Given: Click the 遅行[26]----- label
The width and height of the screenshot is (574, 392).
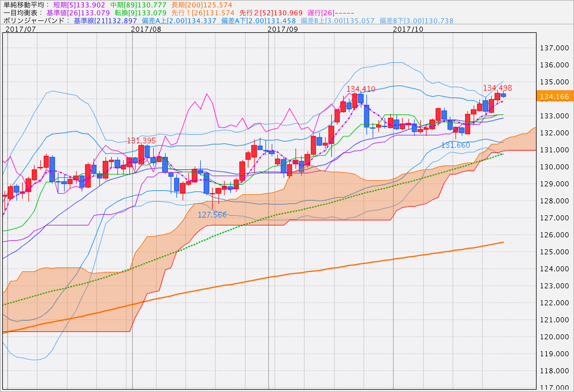Looking at the screenshot, I should click(331, 13).
